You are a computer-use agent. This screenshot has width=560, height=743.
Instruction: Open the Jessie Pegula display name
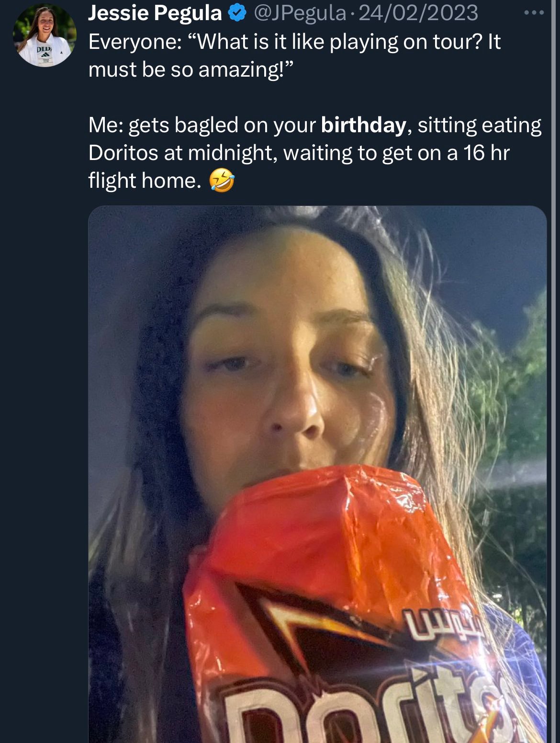pos(155,13)
